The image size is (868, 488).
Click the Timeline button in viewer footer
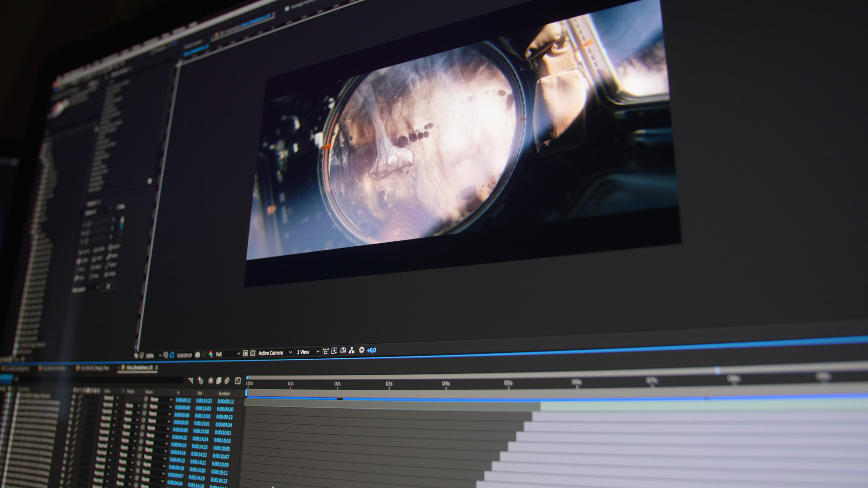(x=343, y=351)
